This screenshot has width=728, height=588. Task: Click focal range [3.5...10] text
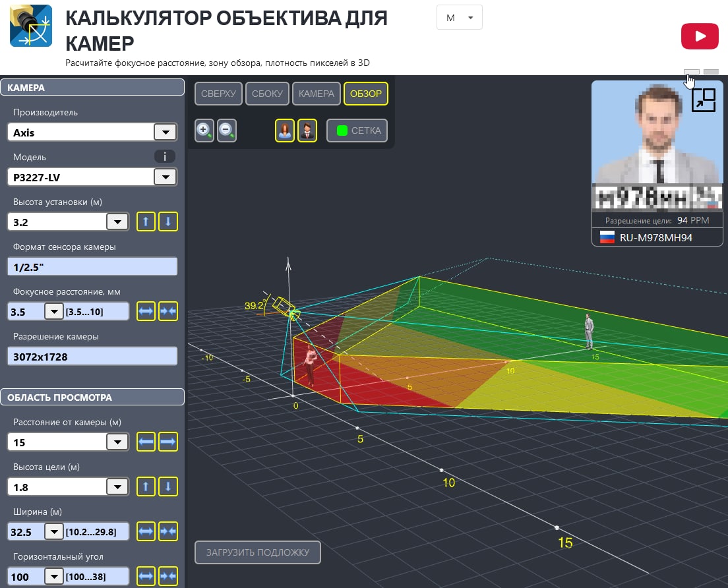(x=84, y=312)
